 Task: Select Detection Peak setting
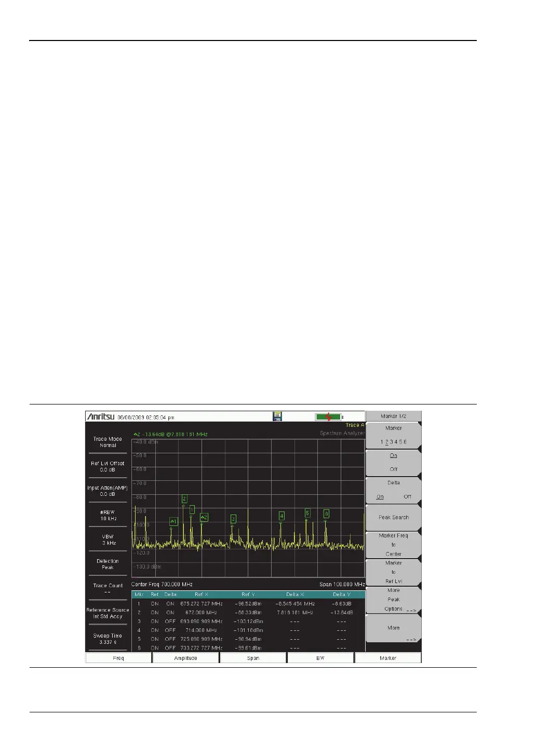[108, 564]
